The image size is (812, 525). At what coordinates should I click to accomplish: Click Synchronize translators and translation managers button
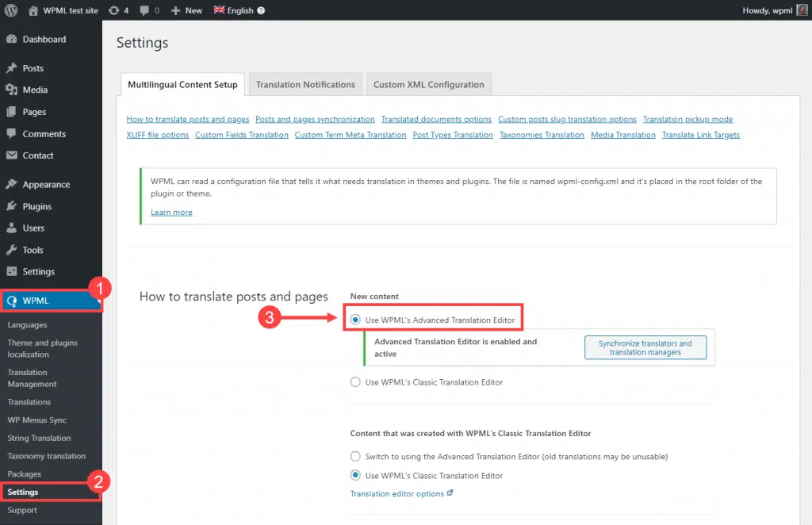[x=645, y=348]
